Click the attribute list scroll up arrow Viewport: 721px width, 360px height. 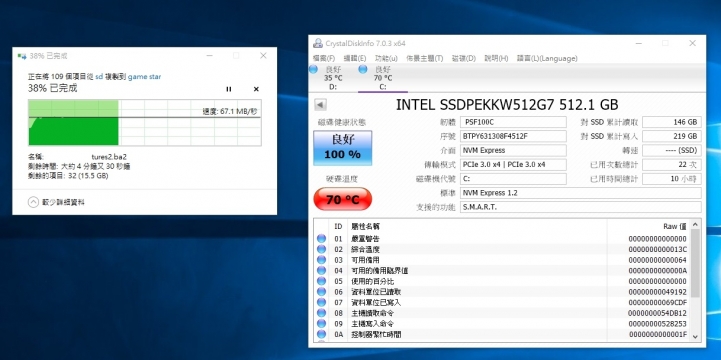pos(695,224)
